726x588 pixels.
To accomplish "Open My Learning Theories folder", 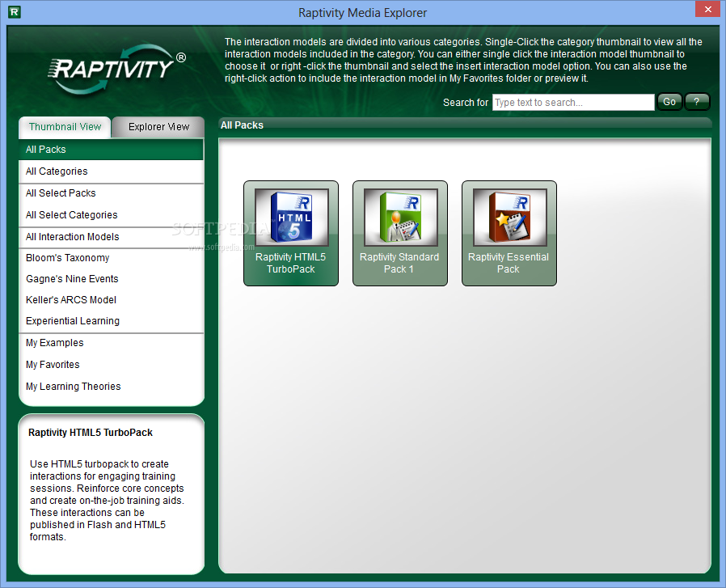I will pyautogui.click(x=111, y=387).
